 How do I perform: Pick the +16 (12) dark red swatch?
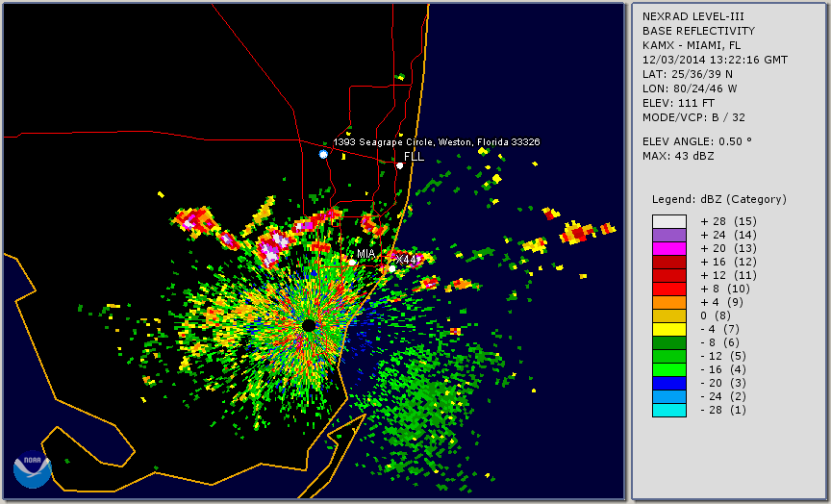[669, 263]
